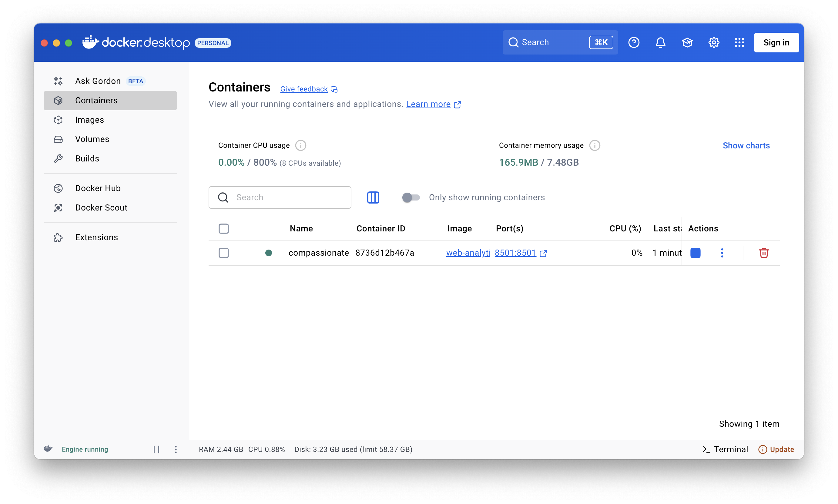Click container ID 8736d12b467a
Screen dimensions: 838x504
[x=384, y=253]
